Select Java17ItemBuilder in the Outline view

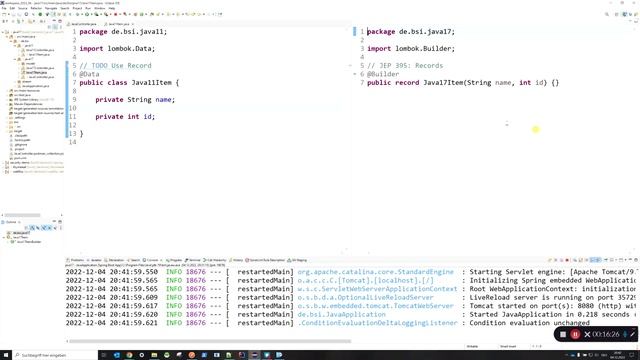[28, 242]
